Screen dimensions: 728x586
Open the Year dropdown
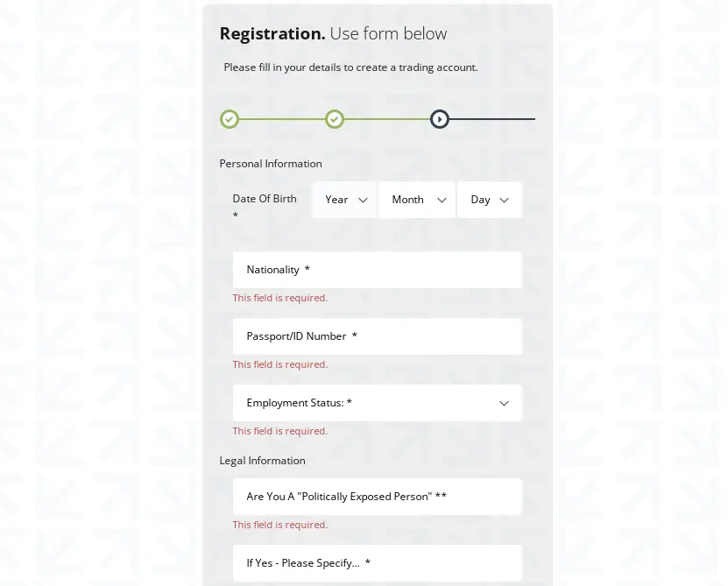click(x=344, y=200)
